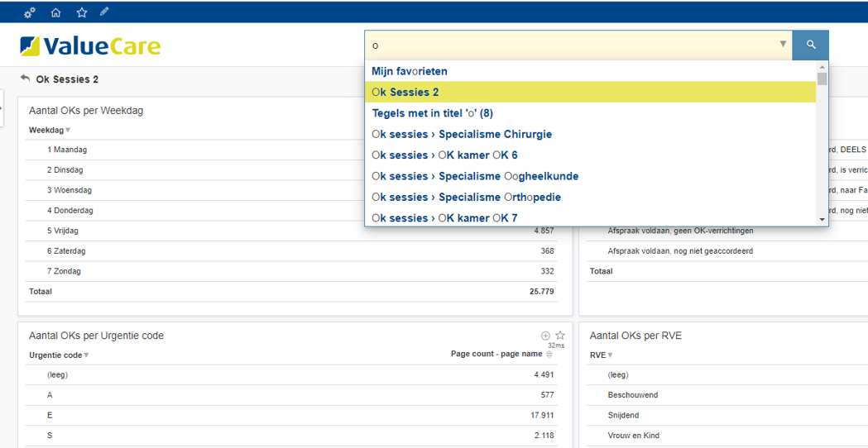
Task: Click the suggestion list scroll-down arrow
Action: (822, 219)
